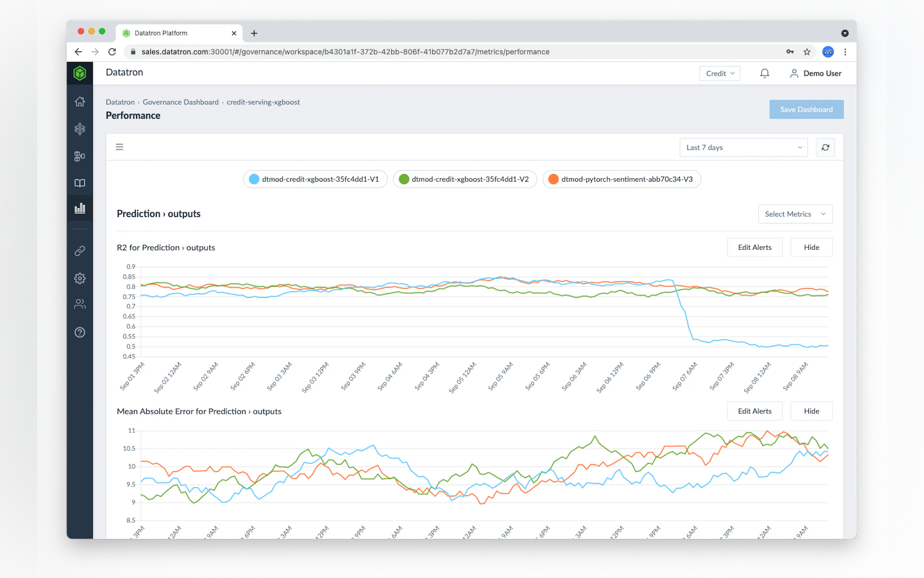
Task: Open the home icon in sidebar
Action: (79, 102)
